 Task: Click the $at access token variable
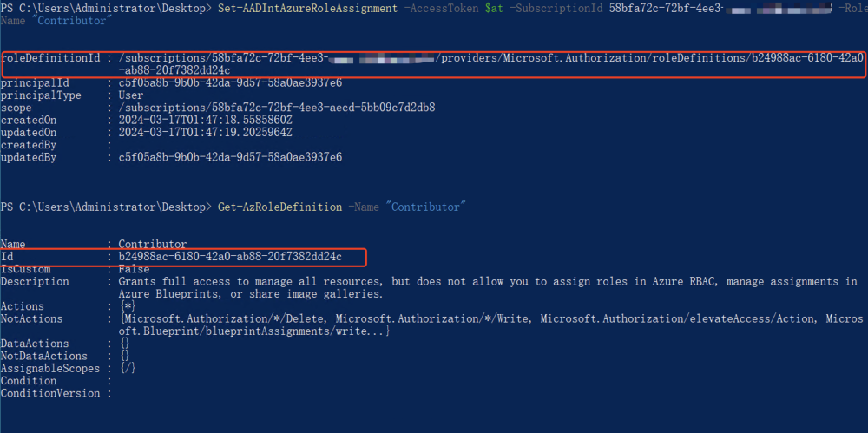491,9
